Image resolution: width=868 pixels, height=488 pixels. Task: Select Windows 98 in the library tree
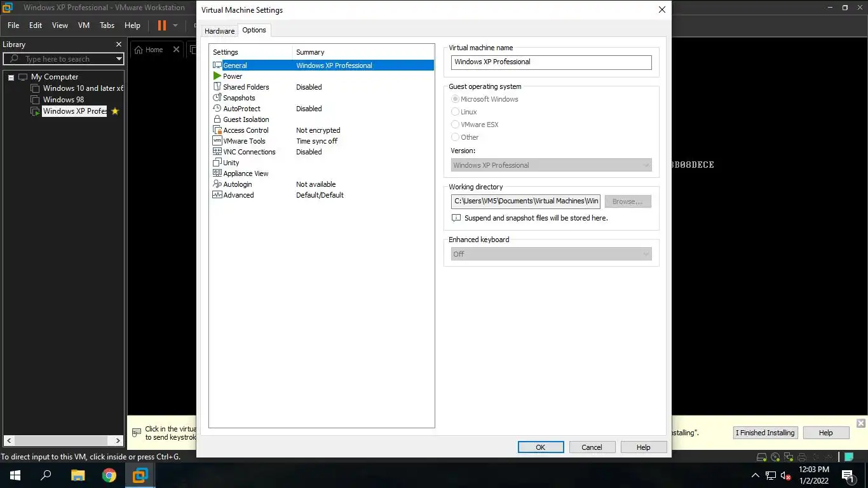(x=64, y=100)
